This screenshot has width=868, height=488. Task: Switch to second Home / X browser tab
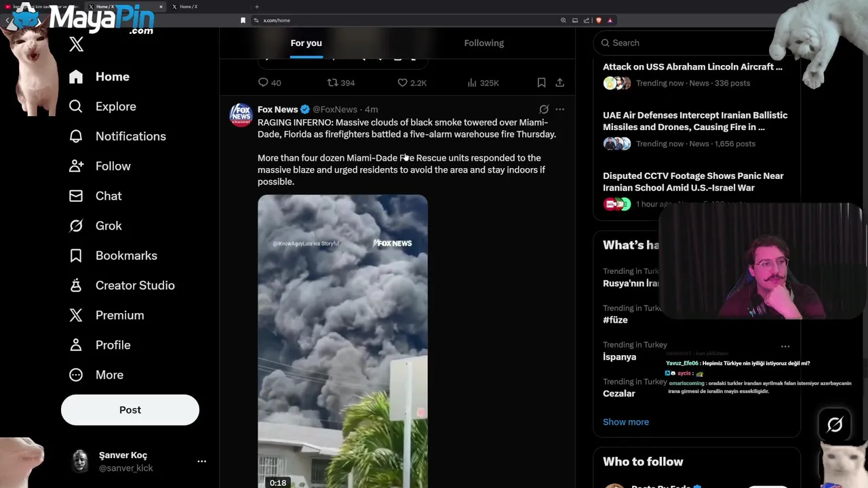click(x=125, y=7)
